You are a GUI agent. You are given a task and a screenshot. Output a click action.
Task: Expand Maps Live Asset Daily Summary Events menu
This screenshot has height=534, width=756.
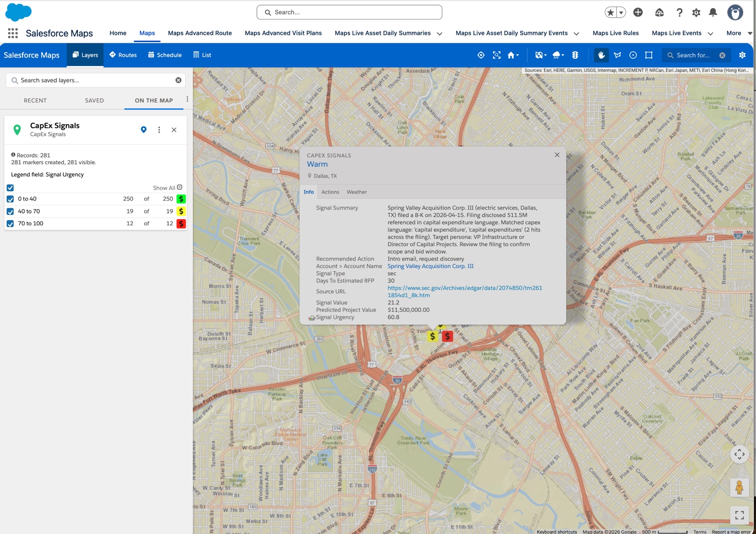[576, 34]
